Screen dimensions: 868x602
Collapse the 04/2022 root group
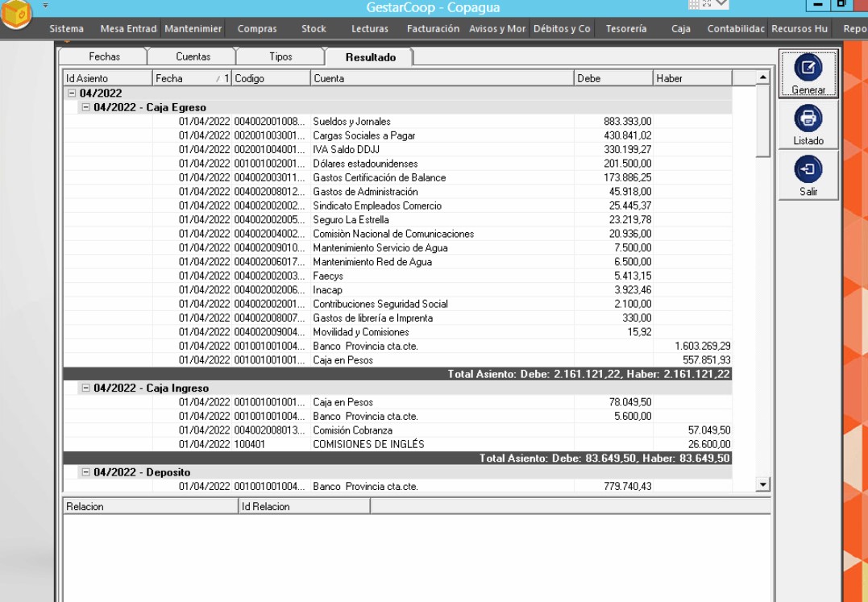(72, 93)
